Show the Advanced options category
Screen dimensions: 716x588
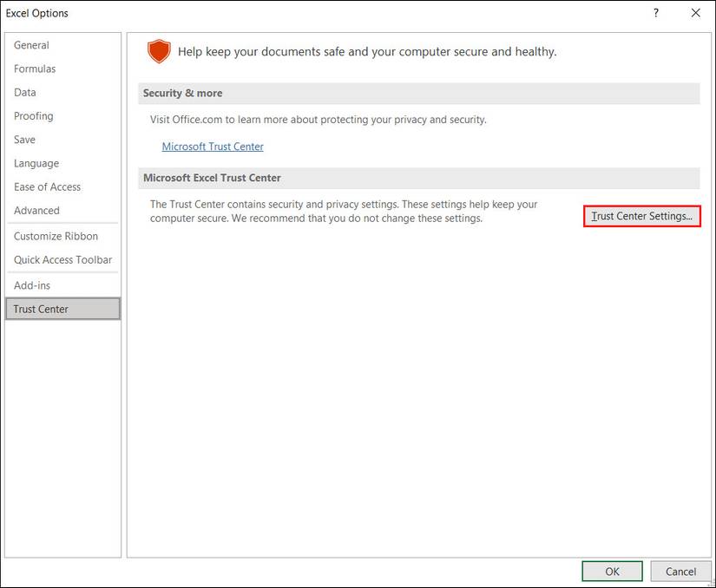coord(36,211)
